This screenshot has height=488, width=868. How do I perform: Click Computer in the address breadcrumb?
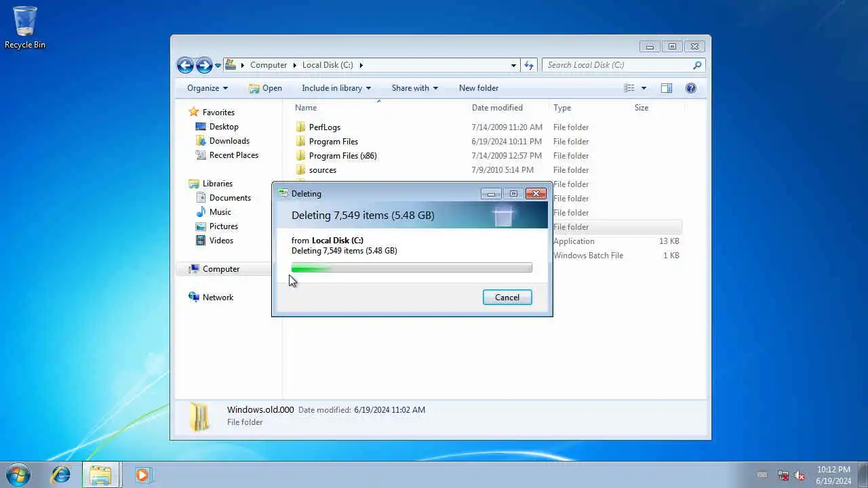coord(269,65)
